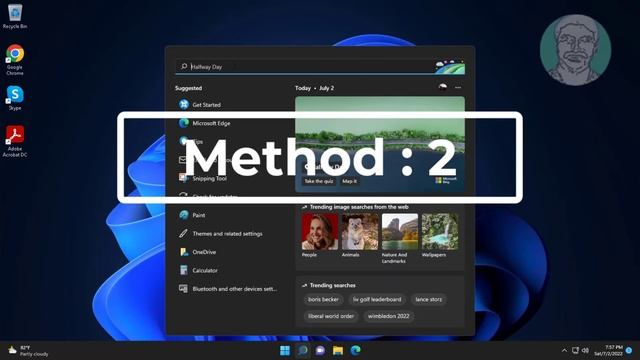
Task: Open Themes and related settings
Action: [x=229, y=233]
